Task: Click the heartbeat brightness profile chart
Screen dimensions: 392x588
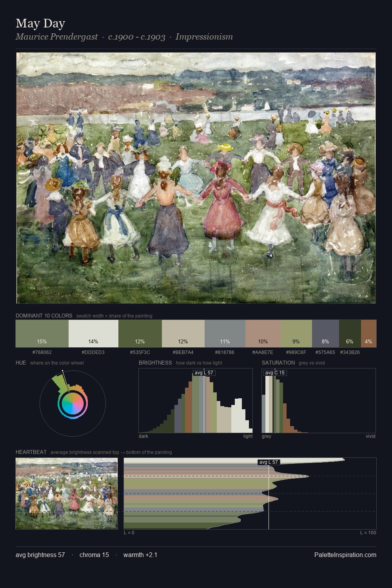Action: pos(250,494)
